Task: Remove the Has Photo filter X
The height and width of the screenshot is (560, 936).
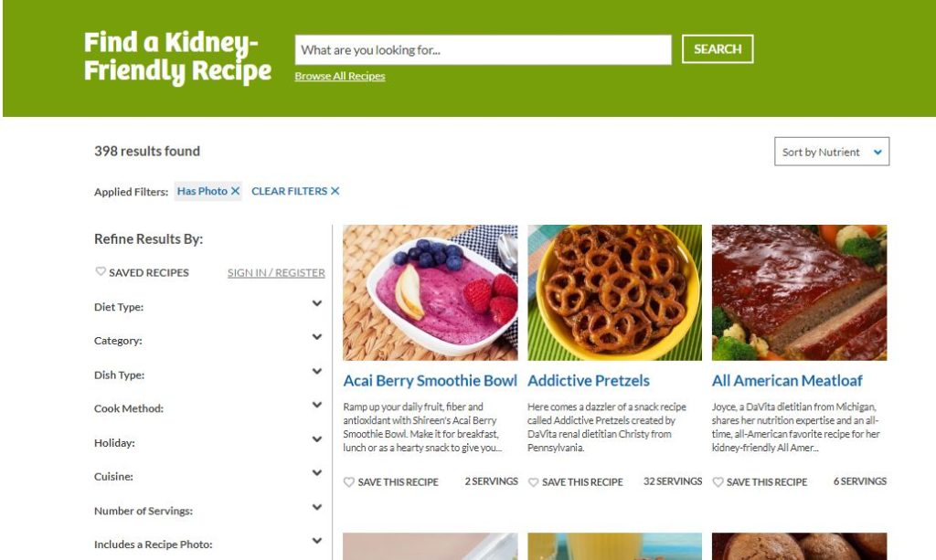Action: [x=235, y=191]
